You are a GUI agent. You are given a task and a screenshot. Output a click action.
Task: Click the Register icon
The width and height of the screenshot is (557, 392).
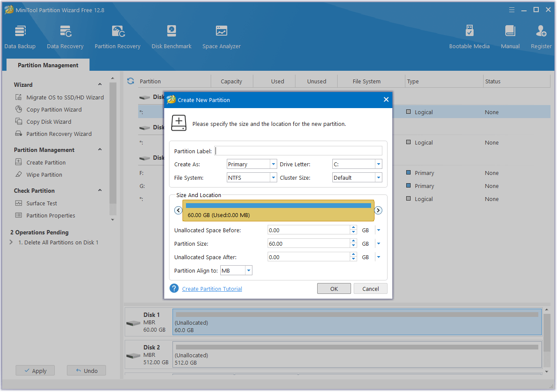(541, 31)
